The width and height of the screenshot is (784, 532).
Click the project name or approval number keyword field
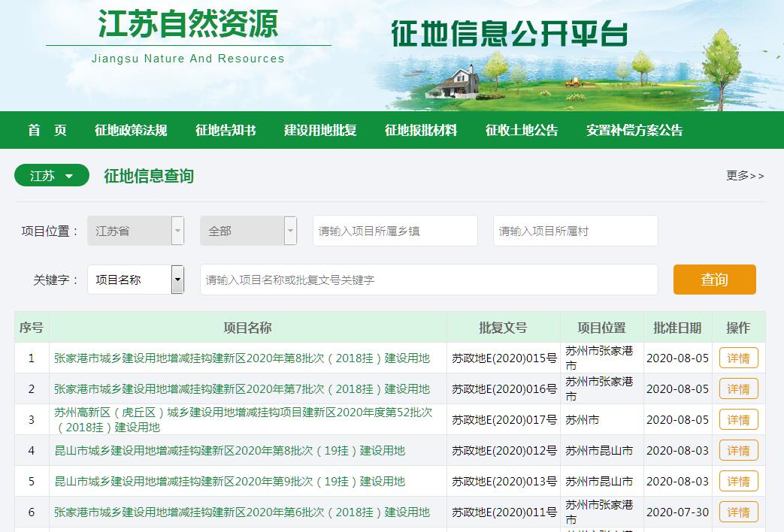click(x=428, y=280)
